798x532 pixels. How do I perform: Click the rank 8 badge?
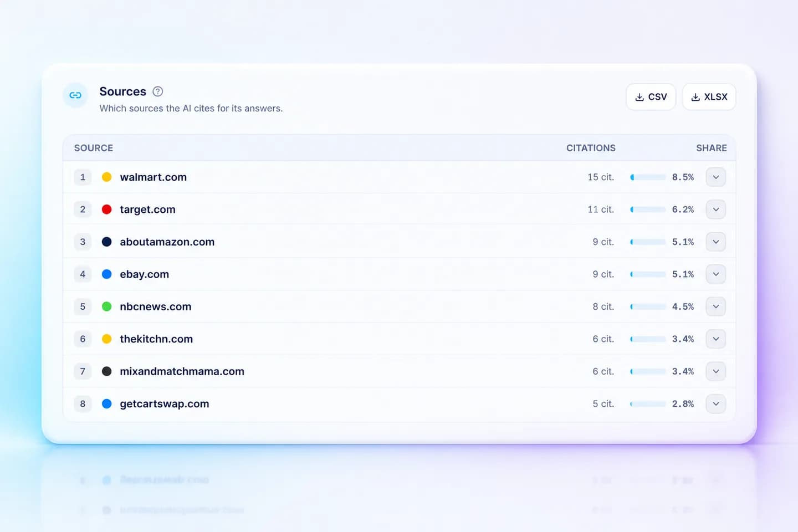coord(83,403)
